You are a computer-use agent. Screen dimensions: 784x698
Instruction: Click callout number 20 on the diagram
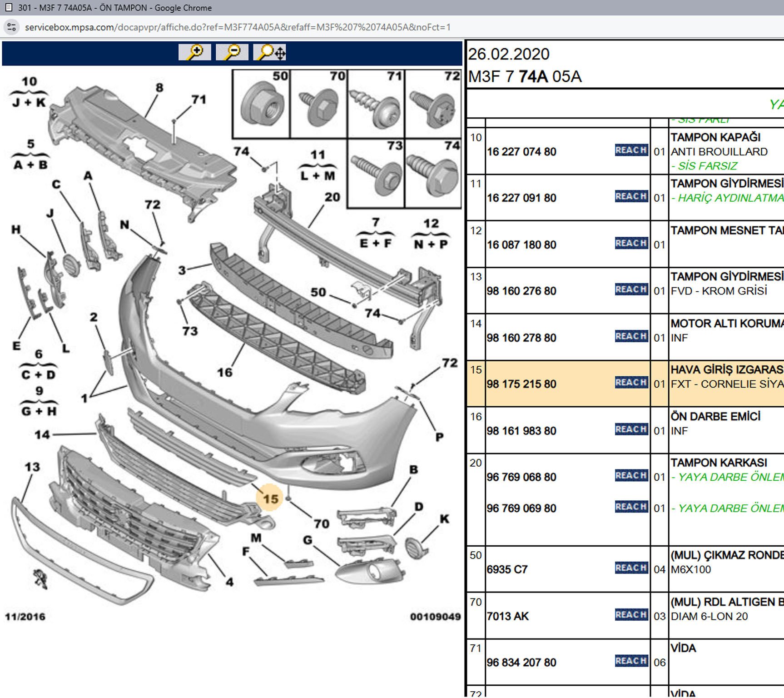[x=332, y=197]
